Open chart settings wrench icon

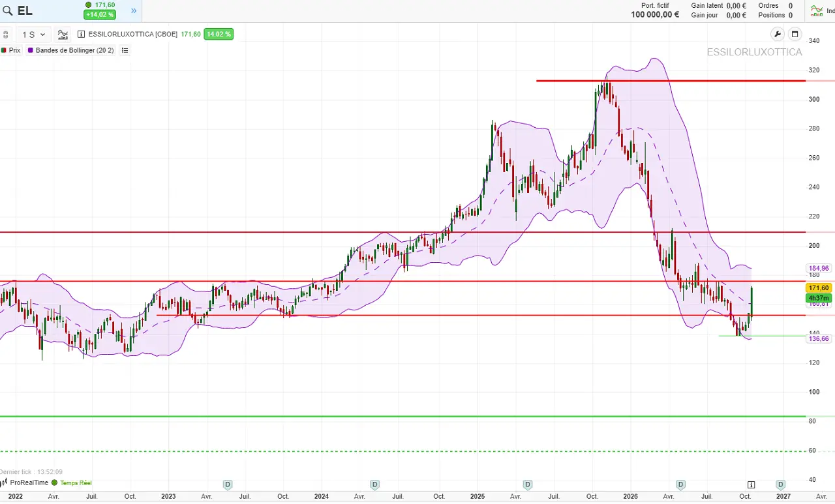tap(777, 35)
